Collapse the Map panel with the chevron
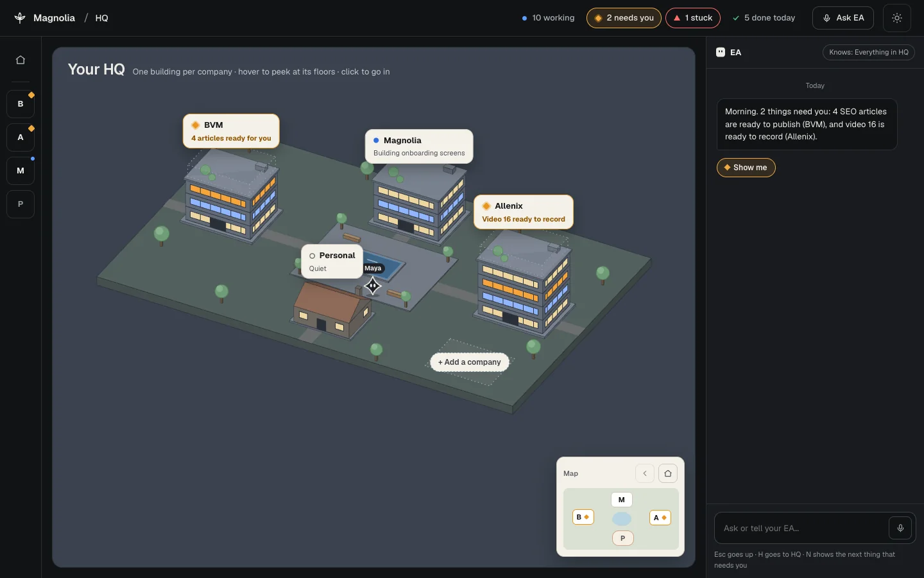This screenshot has height=578, width=924. pyautogui.click(x=645, y=473)
